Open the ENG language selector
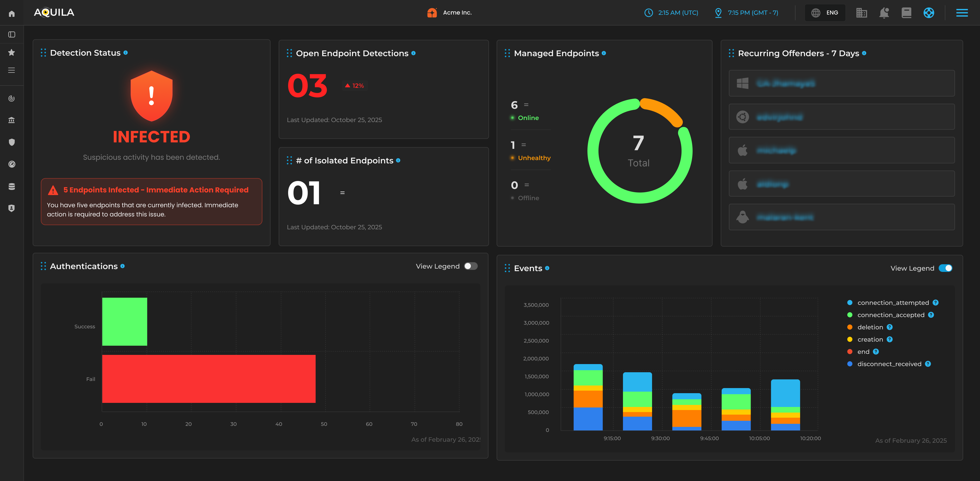 [x=825, y=13]
